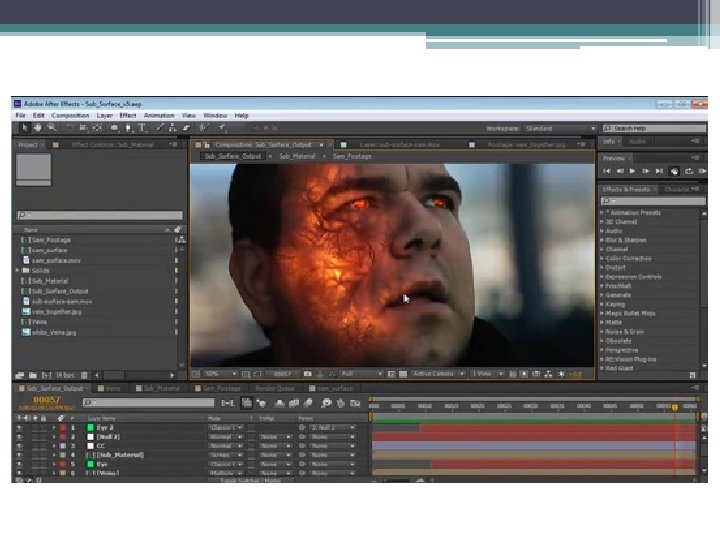Hide the Eye 2 layer
This screenshot has height=540, width=720.
click(x=19, y=428)
